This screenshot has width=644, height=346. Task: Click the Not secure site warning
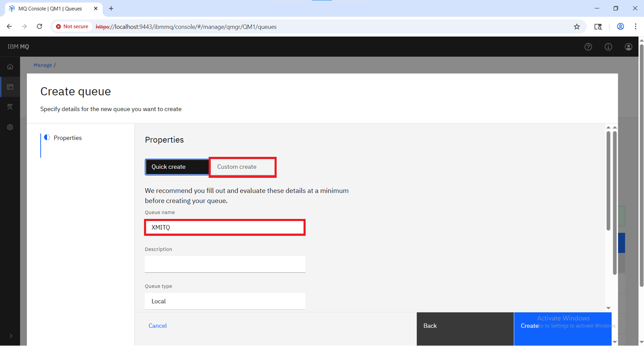tap(72, 26)
